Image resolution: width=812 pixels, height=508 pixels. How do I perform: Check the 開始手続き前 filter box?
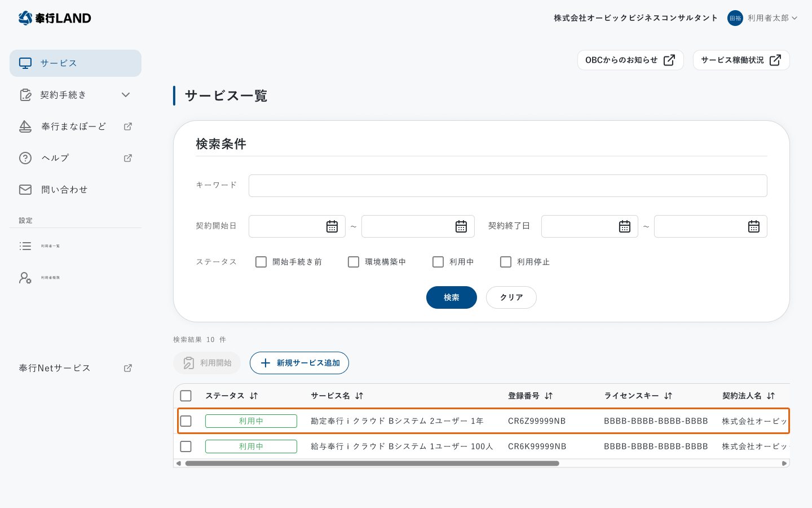coord(261,262)
